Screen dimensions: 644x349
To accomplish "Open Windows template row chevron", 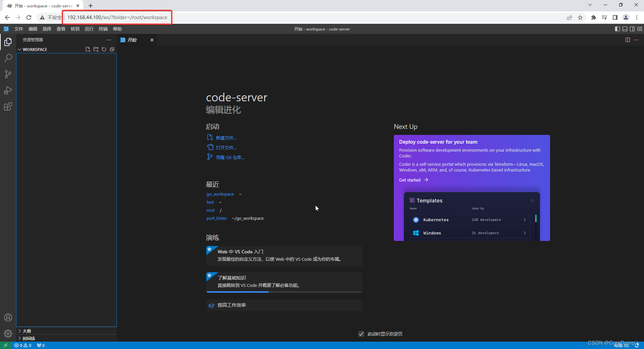I will 525,233.
